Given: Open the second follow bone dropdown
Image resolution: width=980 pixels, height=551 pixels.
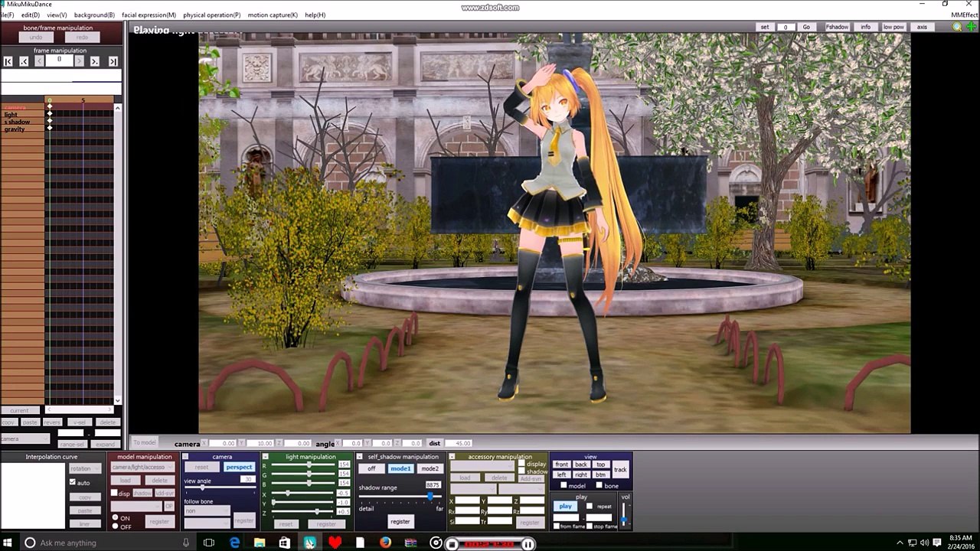Looking at the screenshot, I should tap(207, 523).
